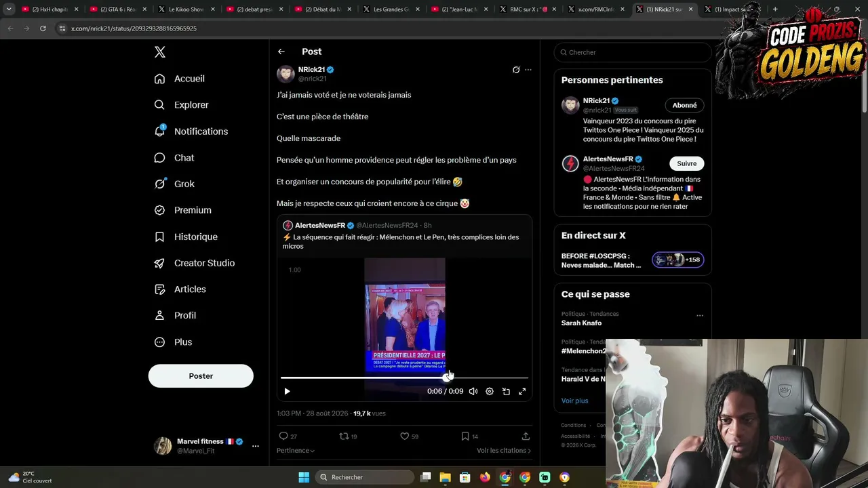Switch to the HxH chapitre browser tab
This screenshot has height=488, width=868.
[50, 9]
